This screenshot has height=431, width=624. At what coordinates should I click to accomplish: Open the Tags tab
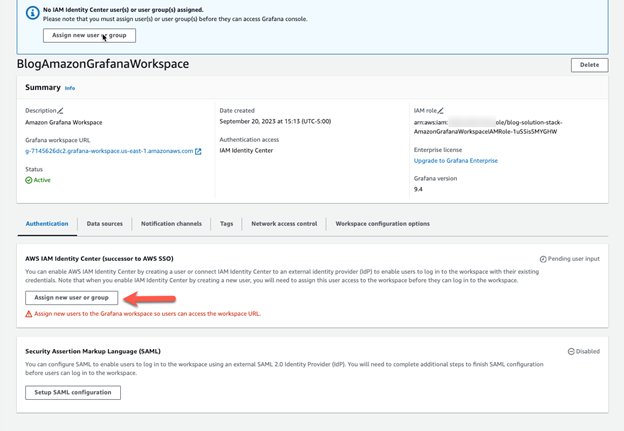[226, 224]
